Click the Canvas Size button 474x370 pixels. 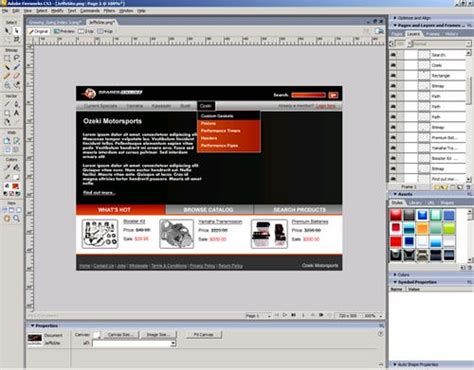click(120, 334)
